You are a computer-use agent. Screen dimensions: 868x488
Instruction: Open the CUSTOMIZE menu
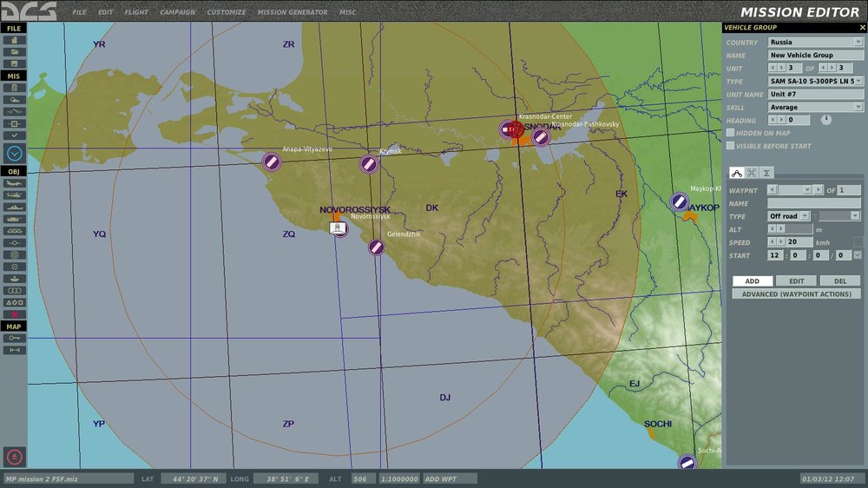click(x=227, y=11)
